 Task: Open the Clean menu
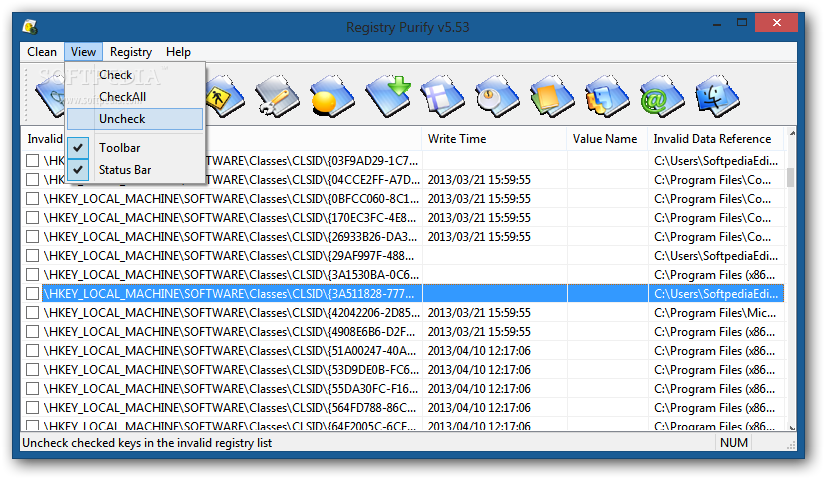point(42,52)
